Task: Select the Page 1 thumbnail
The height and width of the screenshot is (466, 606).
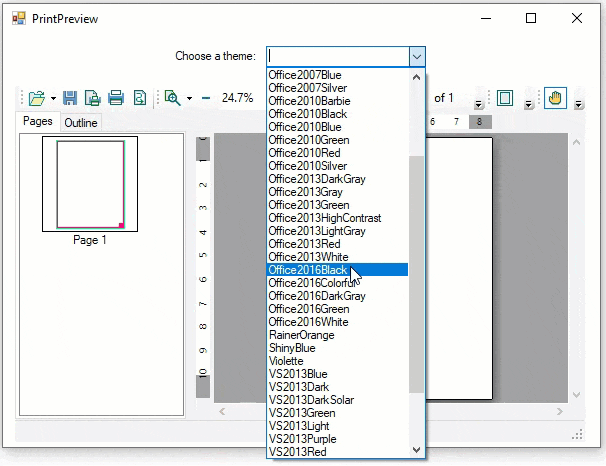Action: click(90, 185)
